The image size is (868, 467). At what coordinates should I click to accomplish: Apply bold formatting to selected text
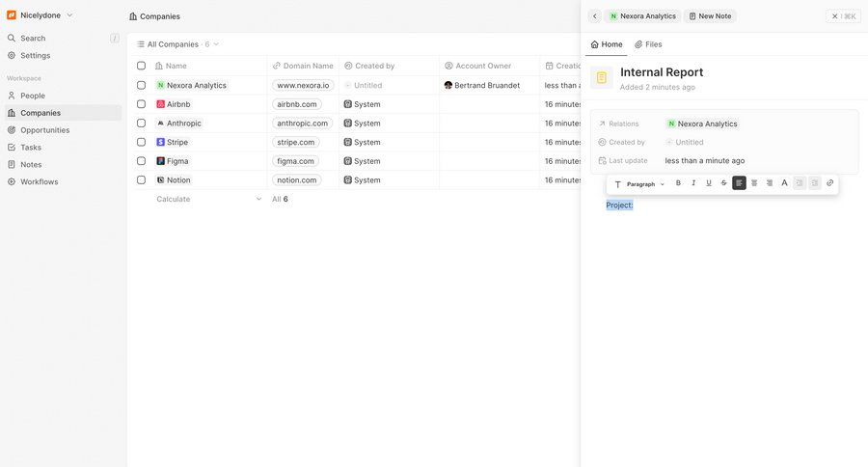click(678, 182)
